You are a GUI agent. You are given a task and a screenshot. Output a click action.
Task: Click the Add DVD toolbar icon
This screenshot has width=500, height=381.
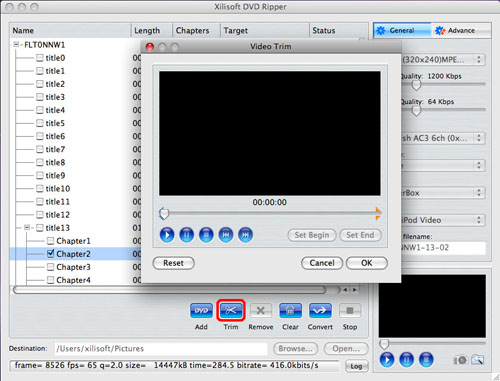pyautogui.click(x=201, y=310)
